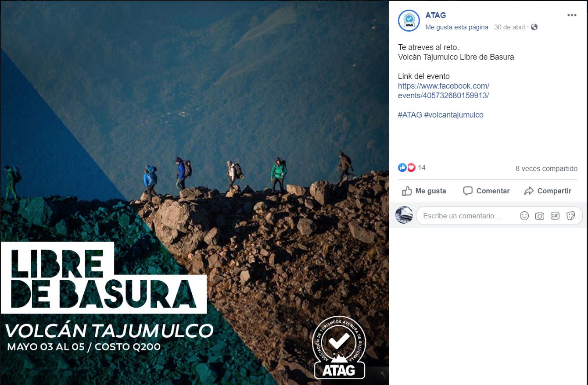Click the blue like reaction icon

[x=402, y=168]
